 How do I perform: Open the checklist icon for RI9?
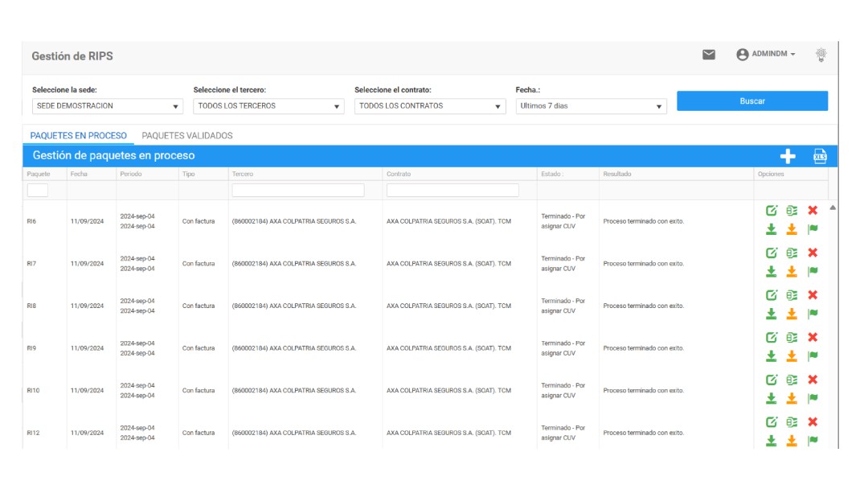[x=792, y=337]
